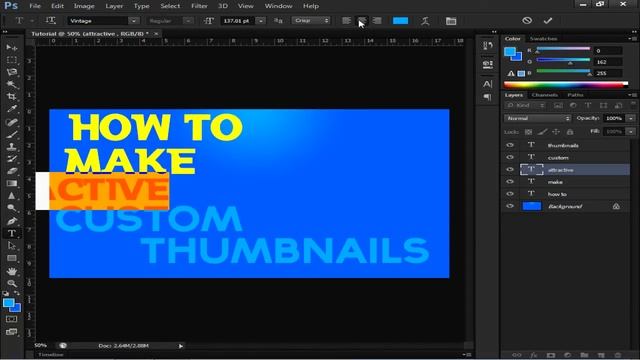640x360 pixels.
Task: Hide the attractive layer
Action: tap(510, 169)
